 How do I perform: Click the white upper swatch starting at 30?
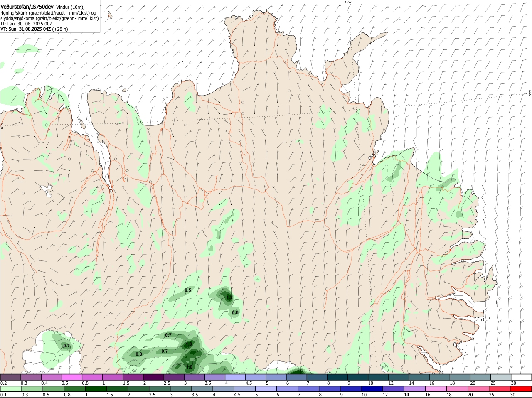click(x=521, y=377)
